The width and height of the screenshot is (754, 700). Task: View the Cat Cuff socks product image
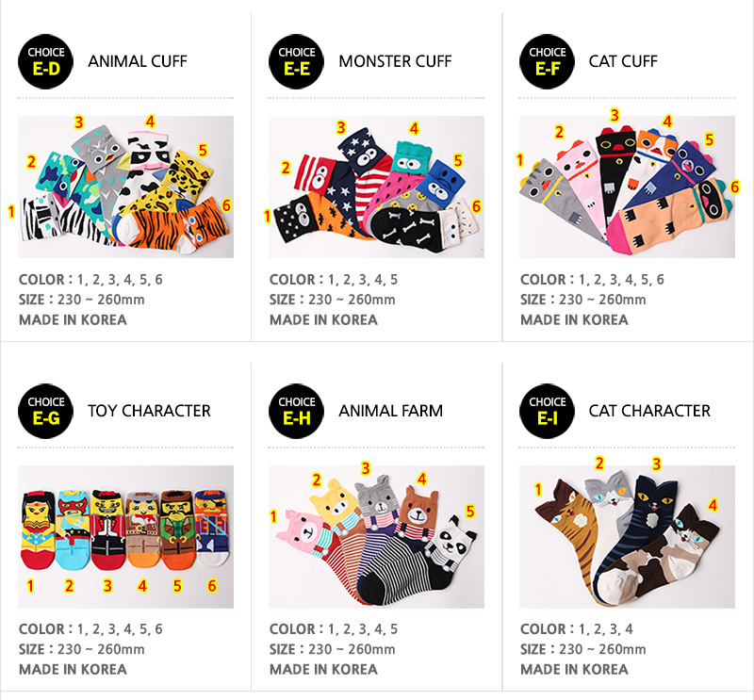[x=627, y=187]
